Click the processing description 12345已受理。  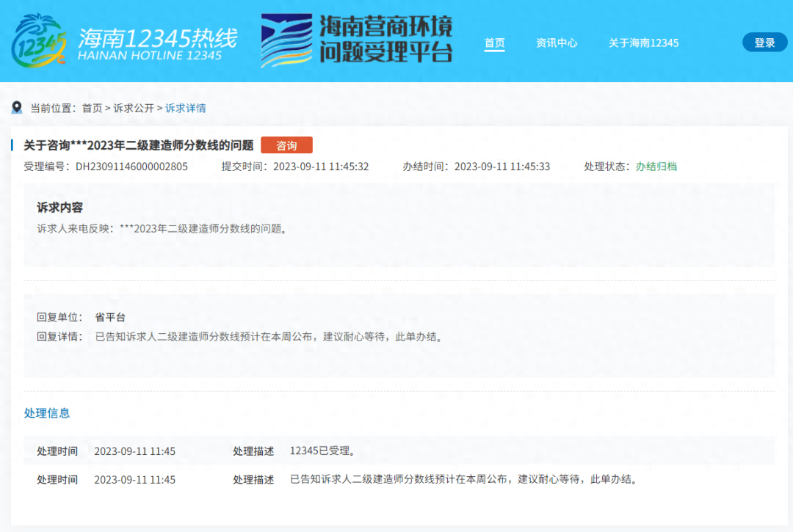(x=322, y=451)
